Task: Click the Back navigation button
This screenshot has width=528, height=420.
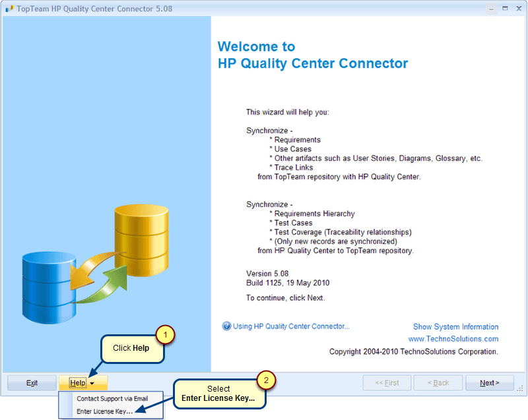Action: click(438, 383)
